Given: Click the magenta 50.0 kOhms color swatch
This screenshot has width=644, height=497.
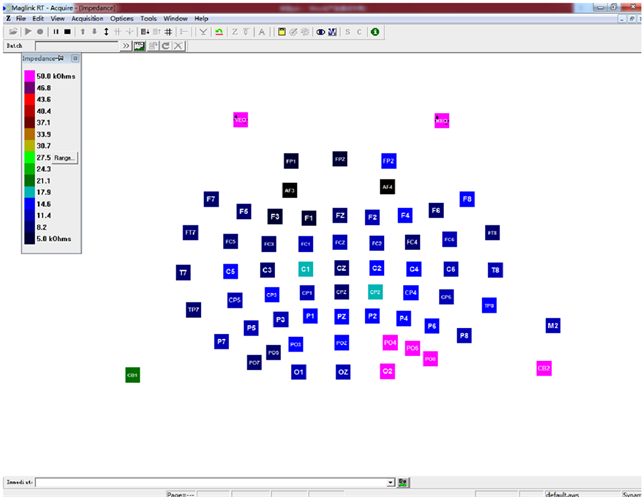Looking at the screenshot, I should coord(30,76).
